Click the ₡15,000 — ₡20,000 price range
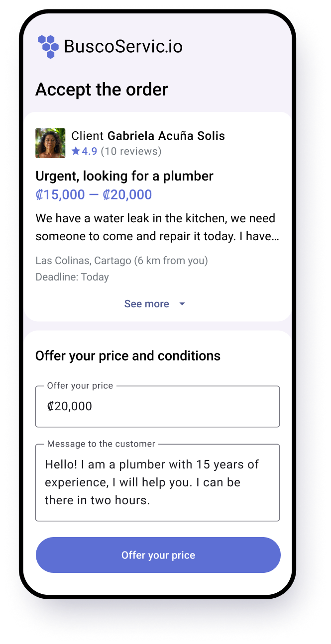This screenshot has width=331, height=644. pyautogui.click(x=94, y=194)
